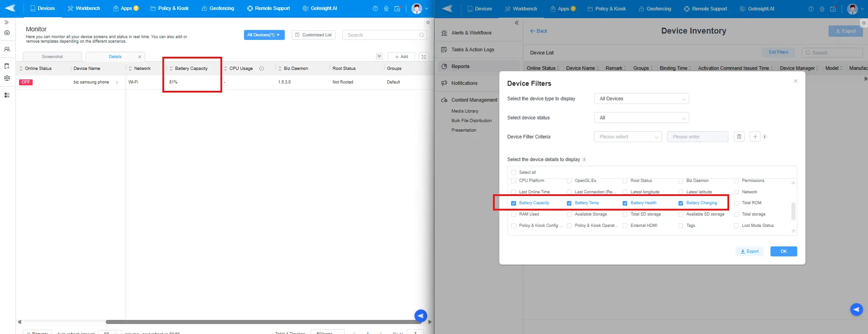868x334 pixels.
Task: Click floating AirDroid assistant button in Monitor window
Action: 421,315
